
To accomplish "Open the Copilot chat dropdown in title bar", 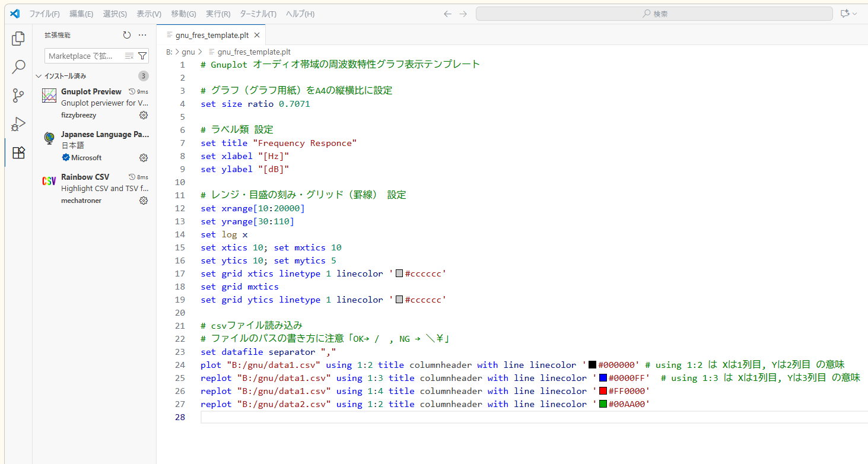I will [x=849, y=14].
